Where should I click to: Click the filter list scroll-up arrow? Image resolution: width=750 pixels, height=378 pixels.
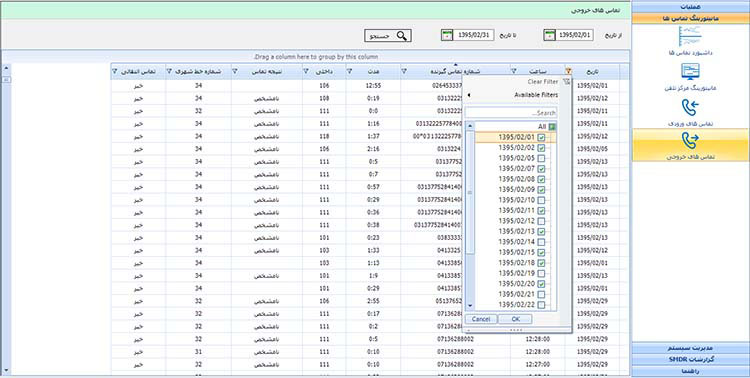click(470, 127)
